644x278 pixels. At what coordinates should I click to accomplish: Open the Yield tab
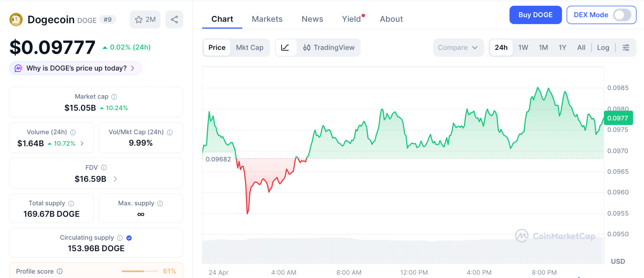point(351,19)
